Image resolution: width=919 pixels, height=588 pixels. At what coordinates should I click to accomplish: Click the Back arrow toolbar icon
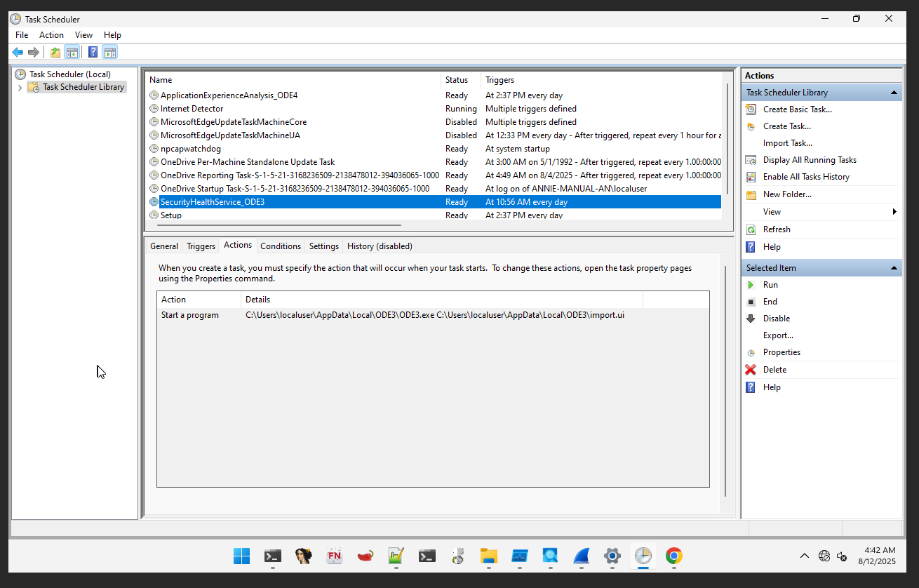(x=18, y=52)
